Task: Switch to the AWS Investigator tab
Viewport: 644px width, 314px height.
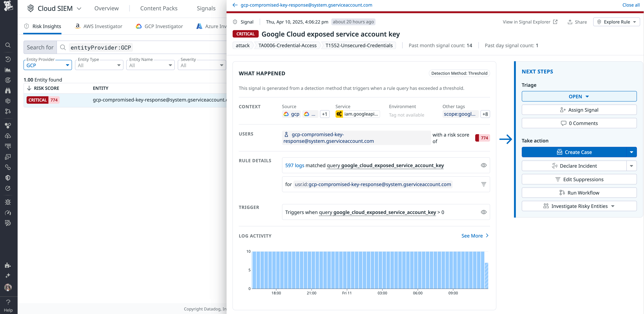Action: pos(98,26)
